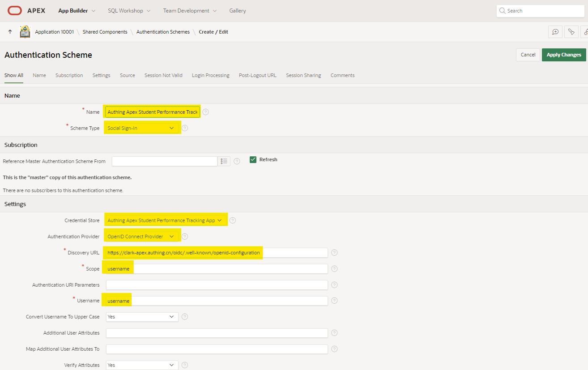Click the Cancel button

point(528,55)
